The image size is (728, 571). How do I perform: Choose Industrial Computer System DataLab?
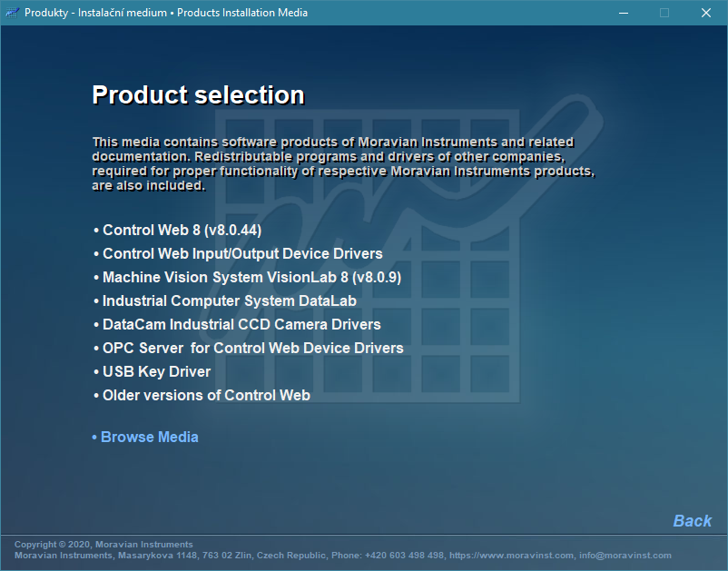point(229,300)
